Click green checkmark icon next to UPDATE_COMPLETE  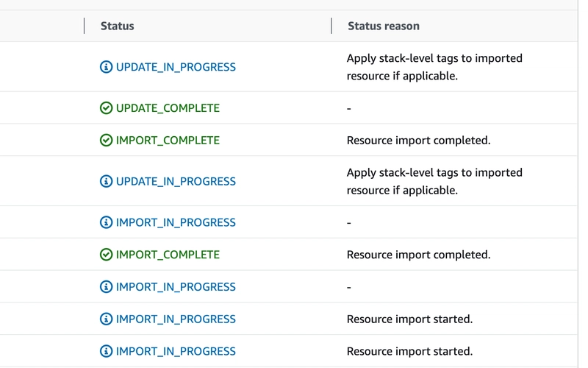pos(106,108)
